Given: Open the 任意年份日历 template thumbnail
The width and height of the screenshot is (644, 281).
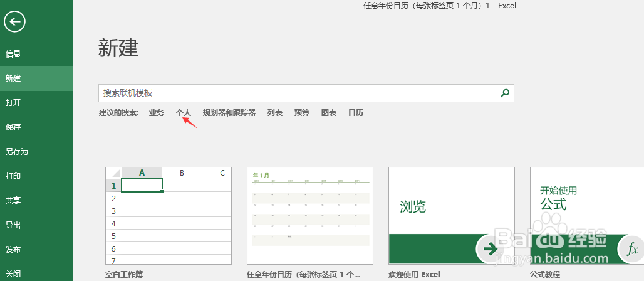Looking at the screenshot, I should (310, 216).
